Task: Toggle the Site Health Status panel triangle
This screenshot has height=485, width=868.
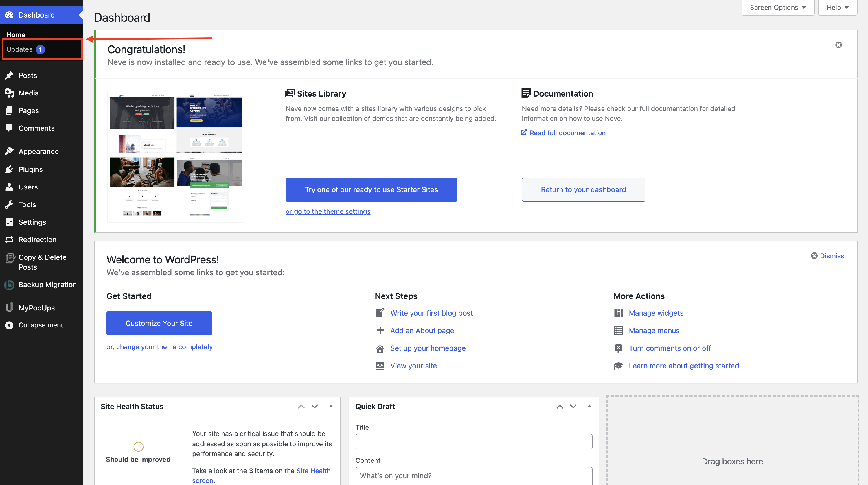Action: coord(331,406)
